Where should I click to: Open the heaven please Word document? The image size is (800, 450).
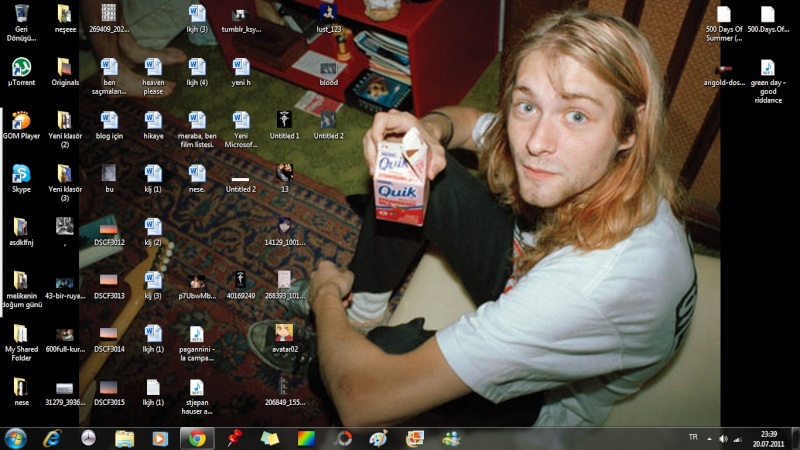point(153,77)
